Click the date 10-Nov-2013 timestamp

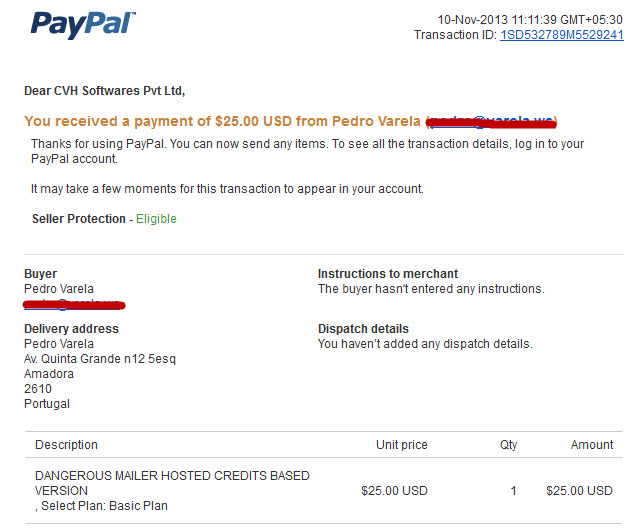(530, 20)
